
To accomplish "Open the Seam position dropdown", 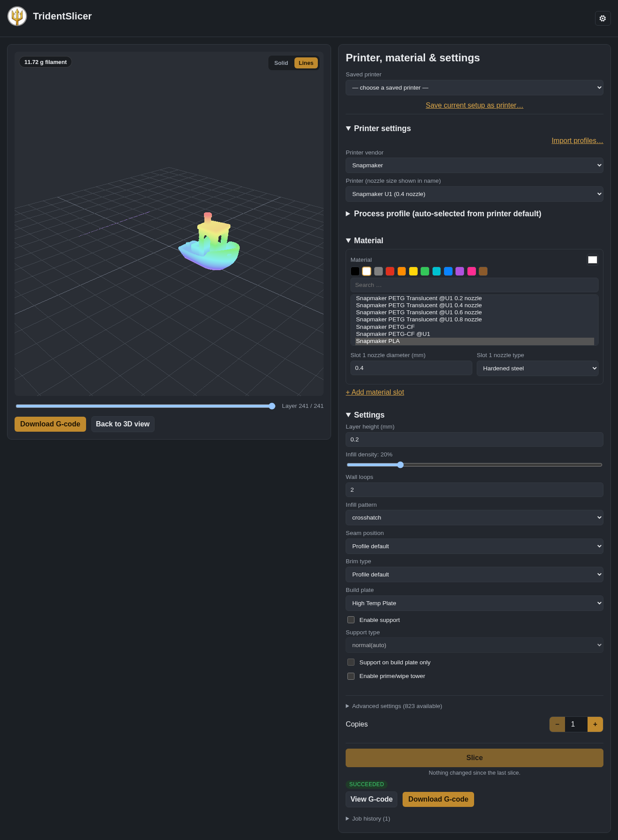I will (474, 546).
